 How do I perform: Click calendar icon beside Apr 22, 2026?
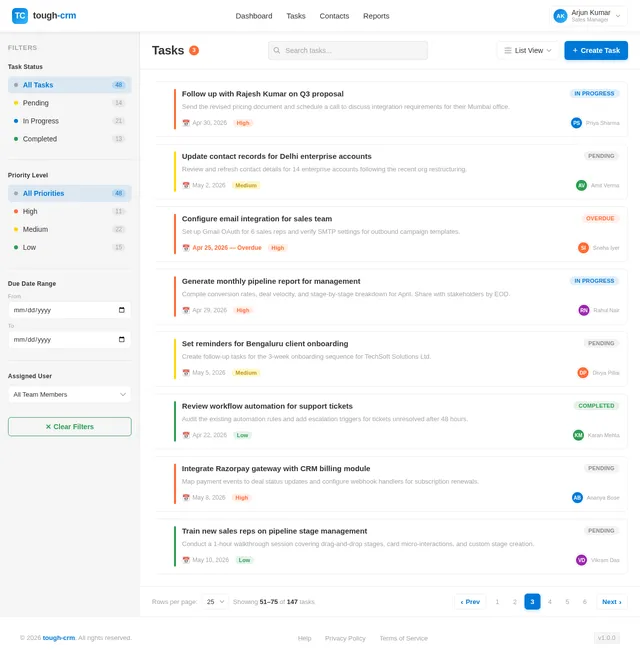tap(186, 435)
